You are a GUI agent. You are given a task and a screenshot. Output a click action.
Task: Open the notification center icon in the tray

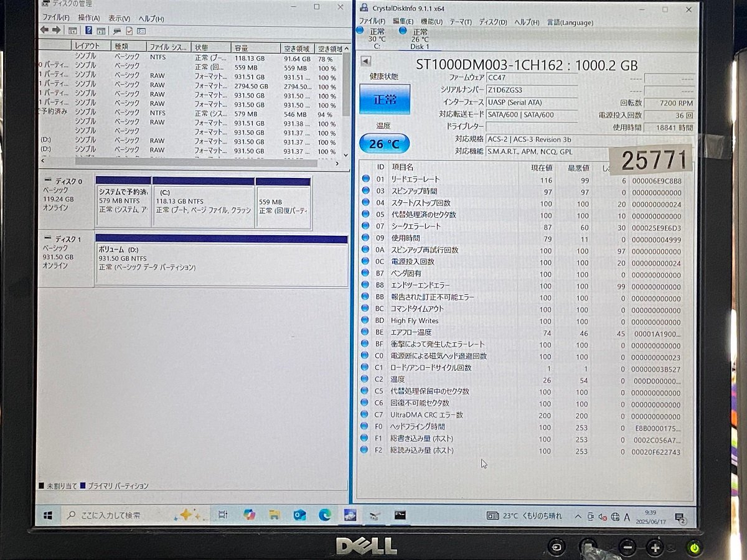pyautogui.click(x=680, y=517)
